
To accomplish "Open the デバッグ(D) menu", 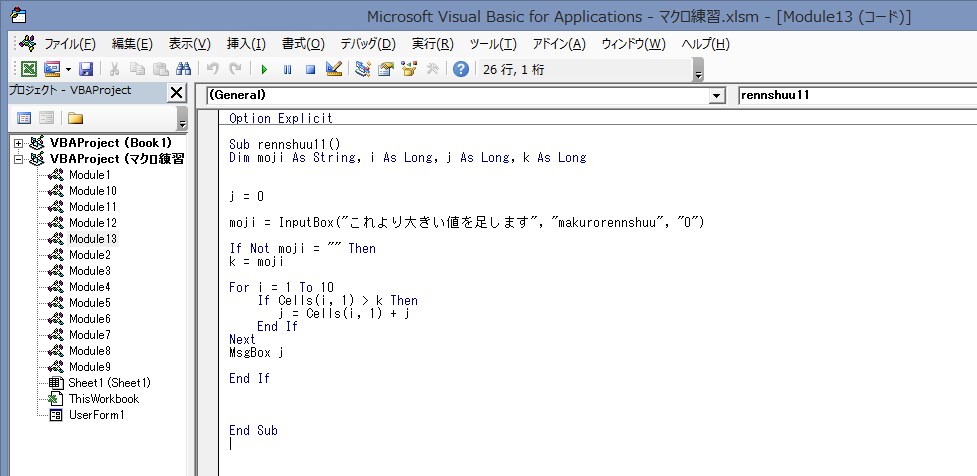I will coord(368,44).
